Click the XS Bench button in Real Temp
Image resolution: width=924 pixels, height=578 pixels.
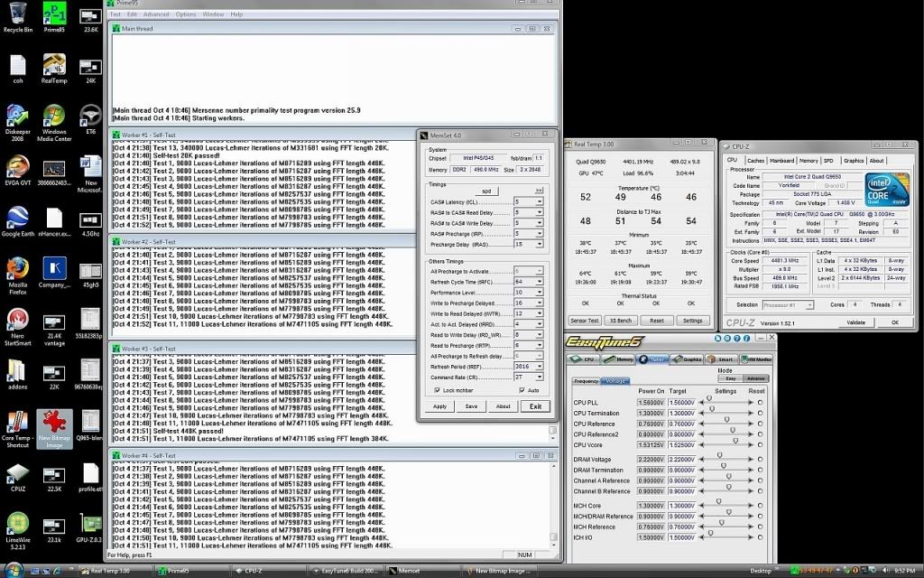621,321
